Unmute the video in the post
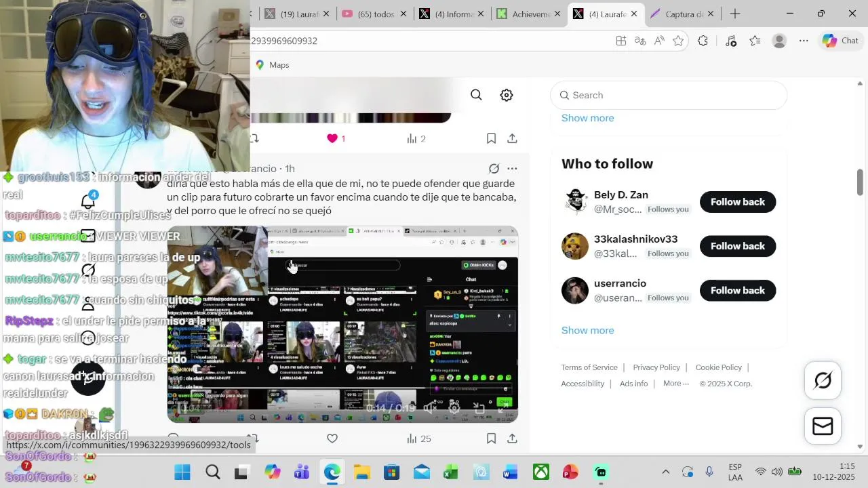This screenshot has width=868, height=488. pos(430,408)
